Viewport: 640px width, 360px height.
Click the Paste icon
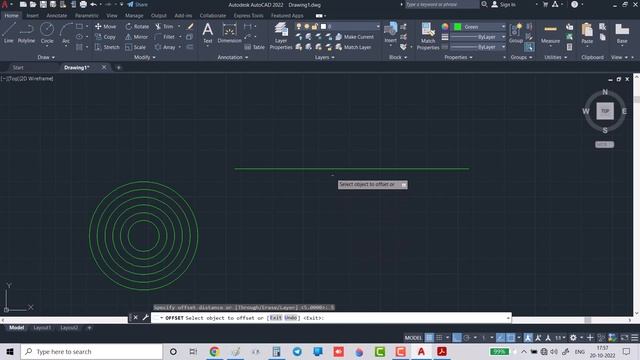tap(587, 33)
